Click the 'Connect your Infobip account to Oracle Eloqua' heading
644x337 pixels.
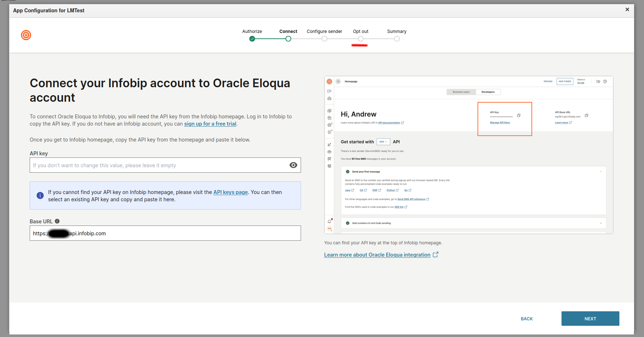coord(160,90)
